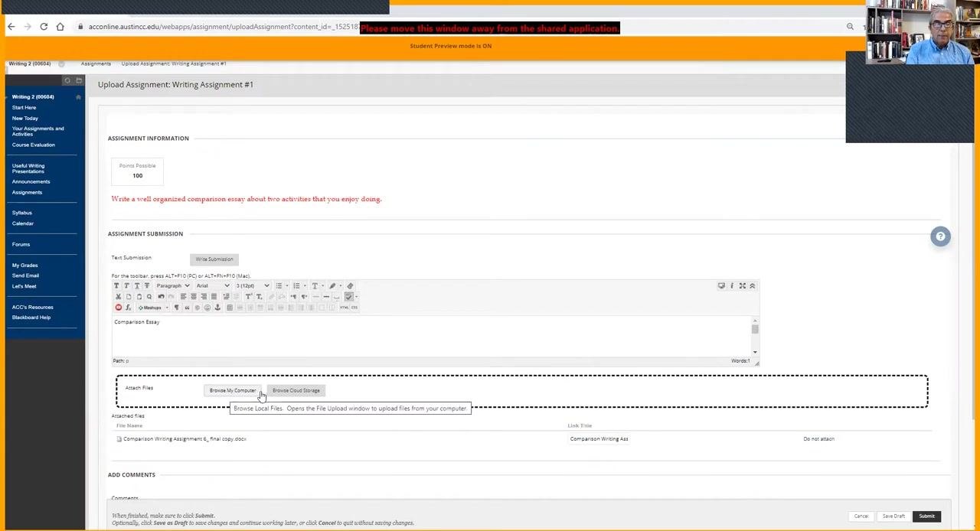980x531 pixels.
Task: Open the CSS editor button
Action: (354, 308)
